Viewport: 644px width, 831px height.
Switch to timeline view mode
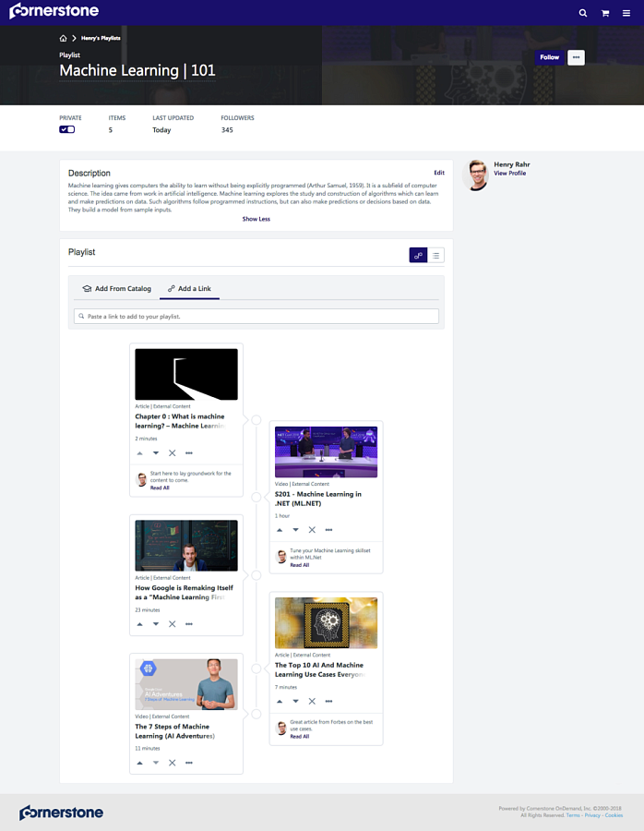pyautogui.click(x=418, y=256)
